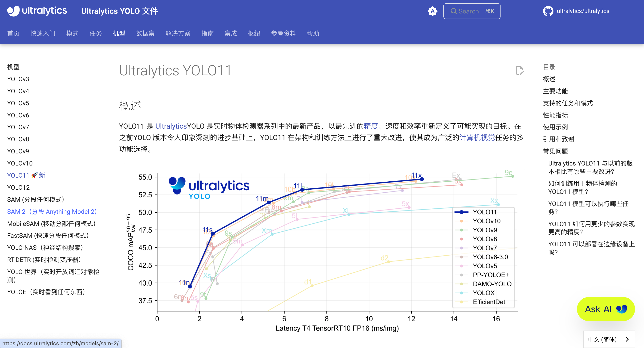
Task: Click the search magnifier icon
Action: tap(453, 11)
